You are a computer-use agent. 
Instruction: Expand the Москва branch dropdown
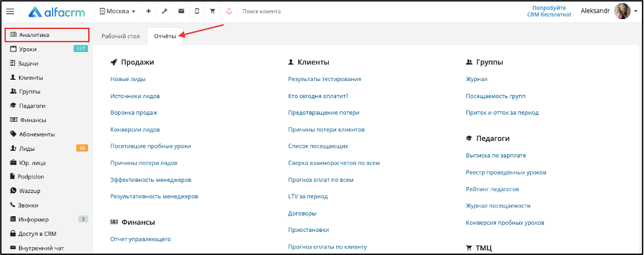click(118, 11)
